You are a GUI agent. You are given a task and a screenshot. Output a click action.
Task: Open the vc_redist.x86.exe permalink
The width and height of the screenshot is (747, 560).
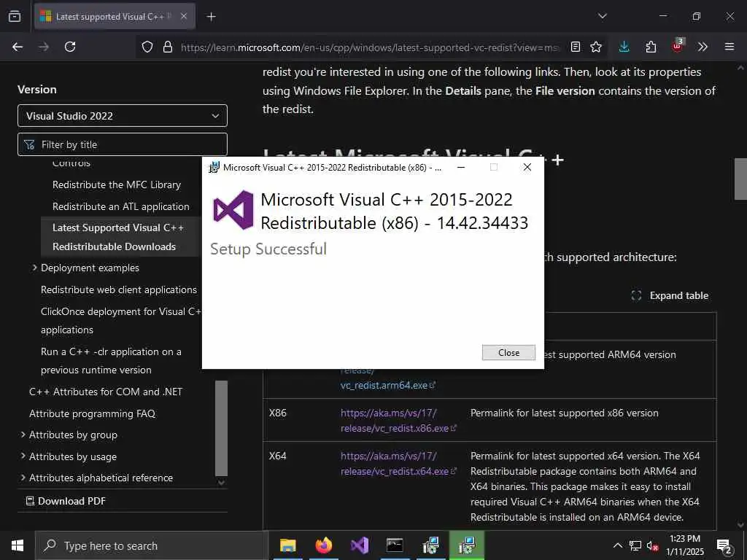[398, 421]
